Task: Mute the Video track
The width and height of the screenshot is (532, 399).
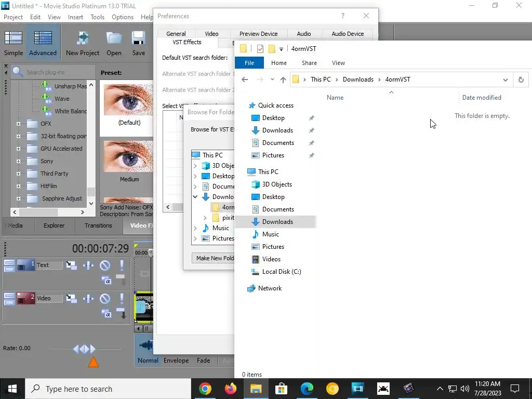Action: click(x=105, y=298)
